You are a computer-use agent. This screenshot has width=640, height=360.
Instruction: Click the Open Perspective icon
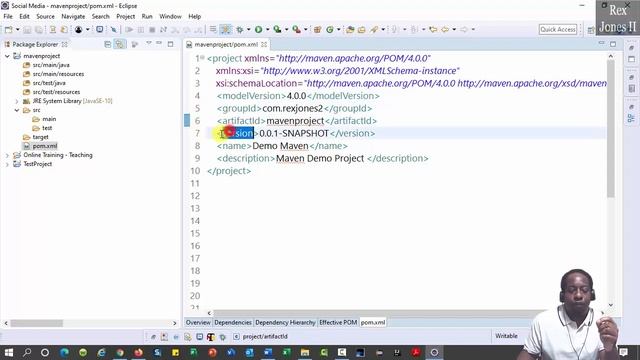(591, 30)
